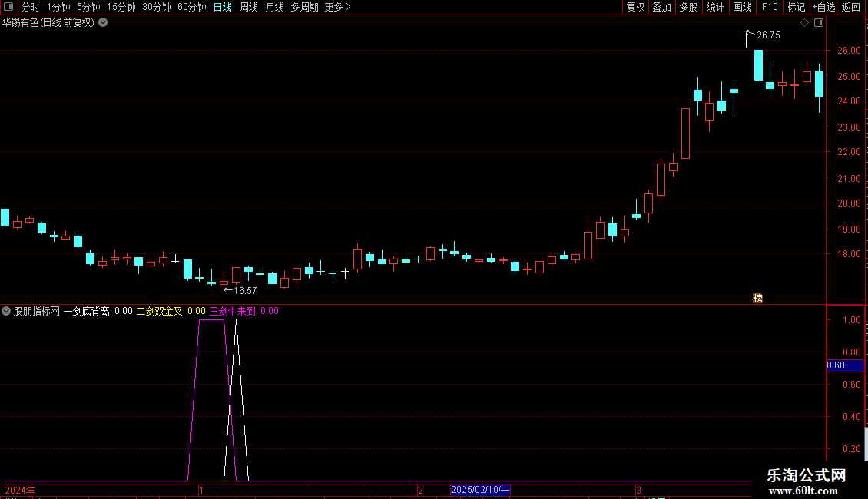Click the 标记 mark button
The width and height of the screenshot is (868, 499).
click(796, 7)
